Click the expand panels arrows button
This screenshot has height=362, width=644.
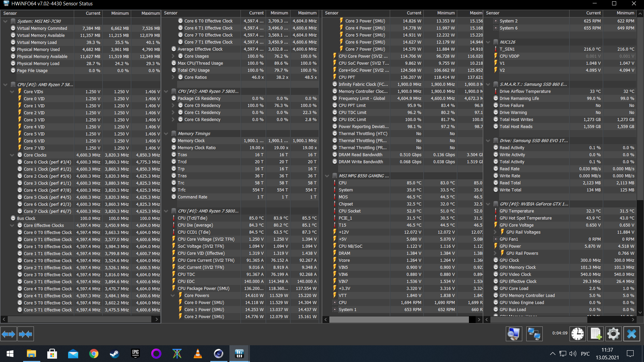click(8, 334)
